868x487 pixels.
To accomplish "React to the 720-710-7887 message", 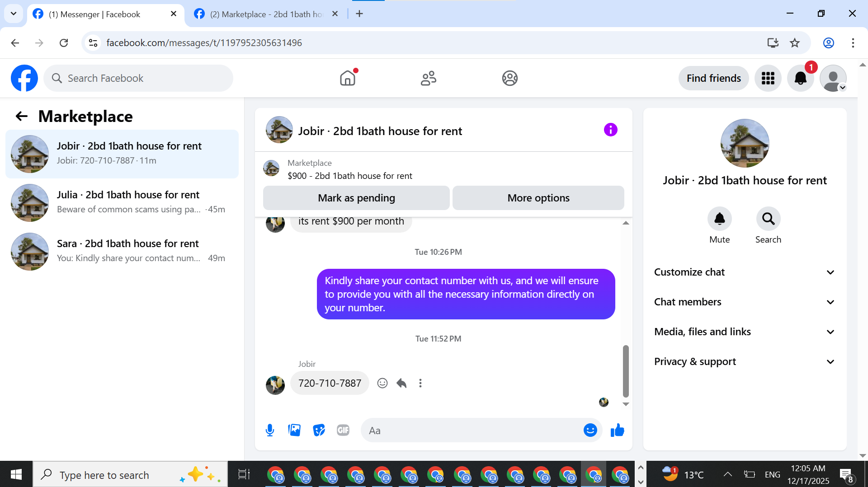I will click(382, 383).
